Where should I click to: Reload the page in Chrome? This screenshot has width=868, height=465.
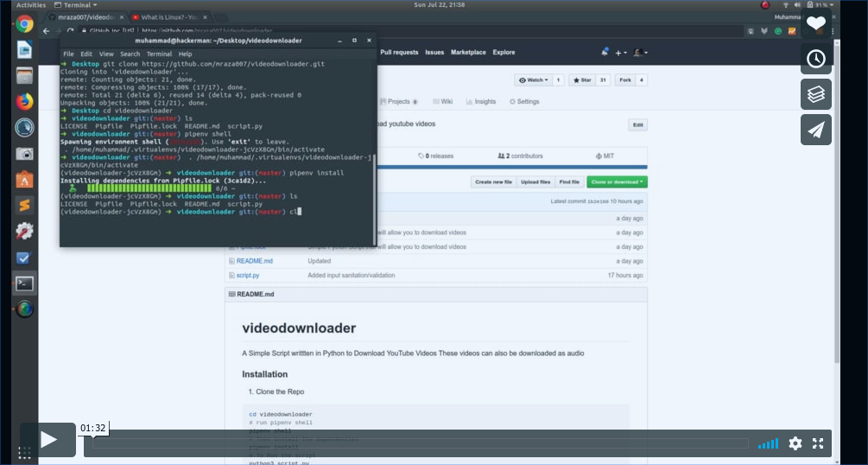pyautogui.click(x=70, y=31)
